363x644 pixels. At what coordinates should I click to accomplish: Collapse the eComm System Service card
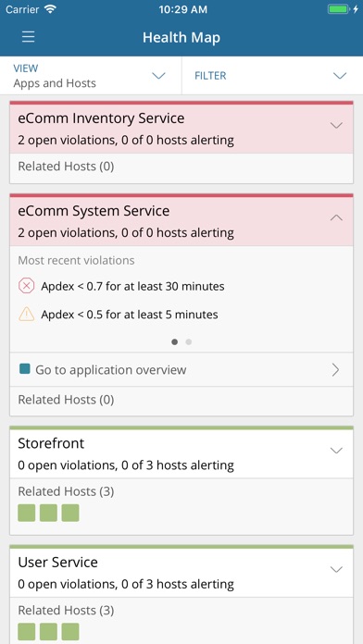pyautogui.click(x=336, y=217)
